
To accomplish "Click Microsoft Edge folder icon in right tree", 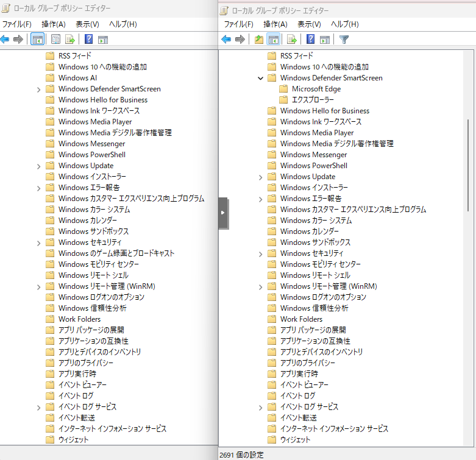I will 283,89.
